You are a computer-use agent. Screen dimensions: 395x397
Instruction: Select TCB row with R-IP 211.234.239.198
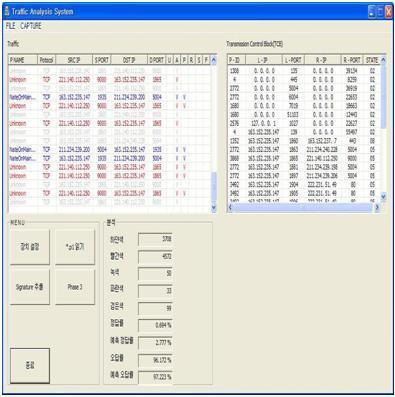coord(304,167)
